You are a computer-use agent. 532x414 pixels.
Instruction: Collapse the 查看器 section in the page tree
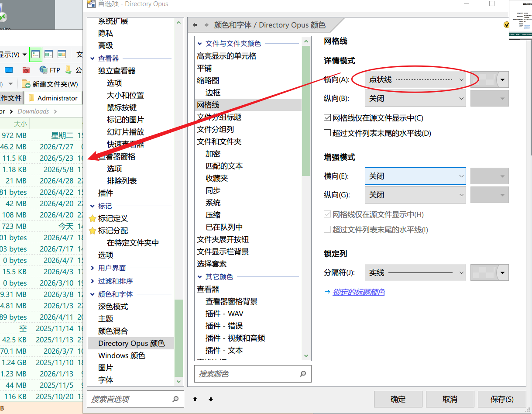93,58
